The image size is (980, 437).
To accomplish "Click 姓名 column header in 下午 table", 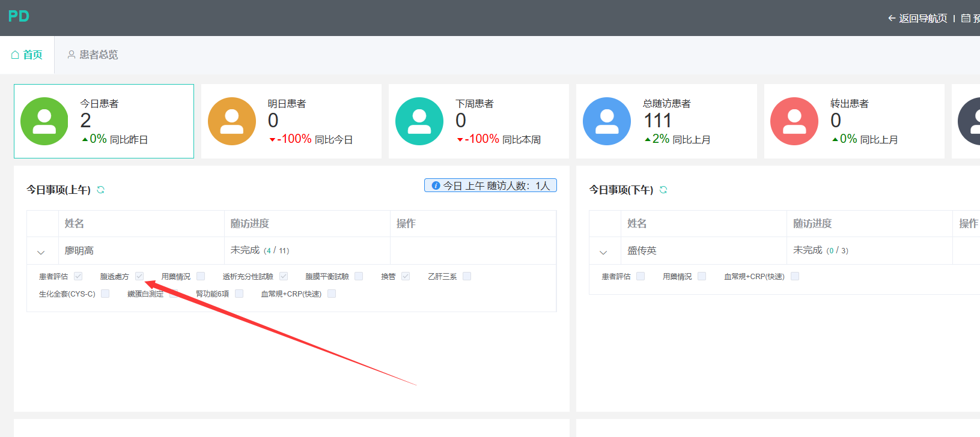I will [637, 223].
